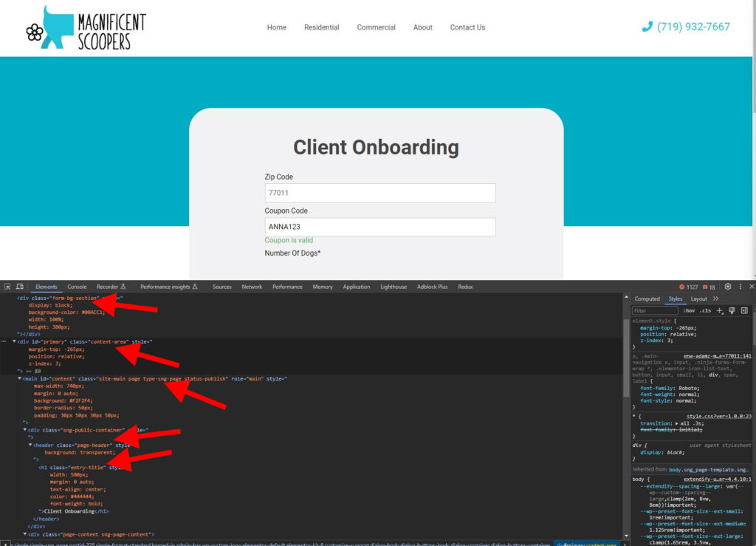The height and width of the screenshot is (546, 756).
Task: Toggle the :hov element state button
Action: [x=689, y=311]
